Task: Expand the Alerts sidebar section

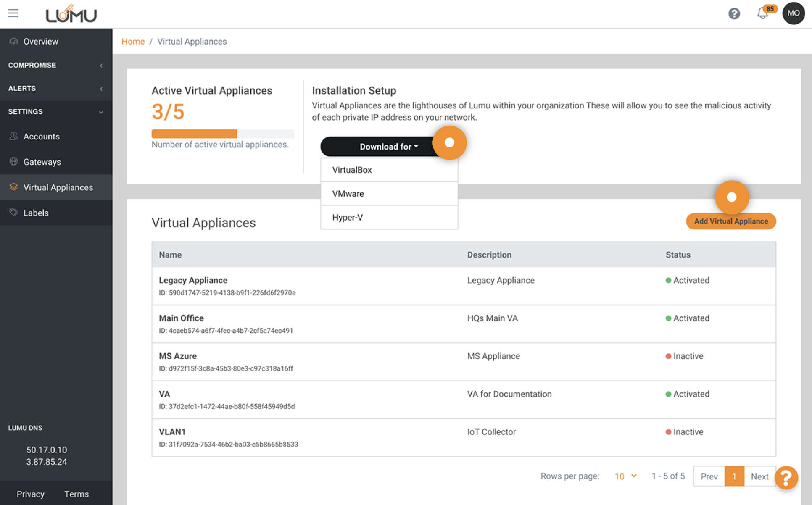Action: (x=55, y=88)
